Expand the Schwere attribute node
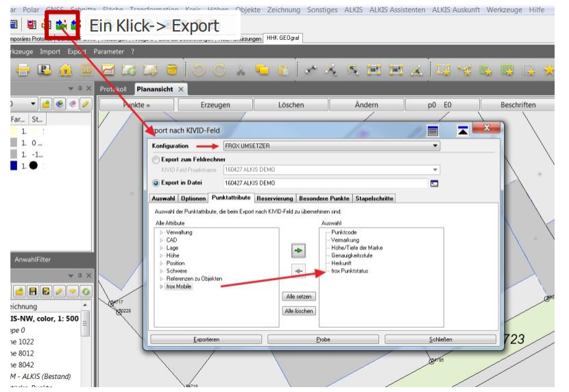Viewport: 569px width, 392px height. [162, 271]
